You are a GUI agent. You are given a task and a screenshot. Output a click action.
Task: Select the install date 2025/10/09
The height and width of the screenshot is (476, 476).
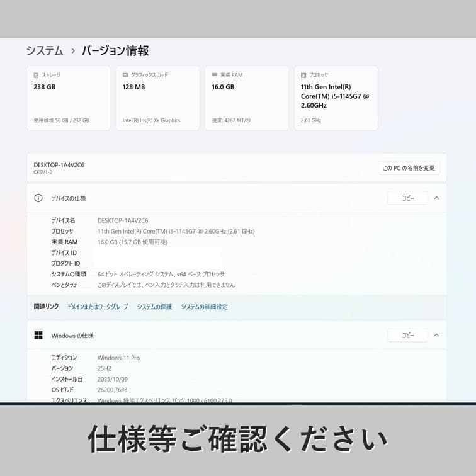(x=112, y=379)
